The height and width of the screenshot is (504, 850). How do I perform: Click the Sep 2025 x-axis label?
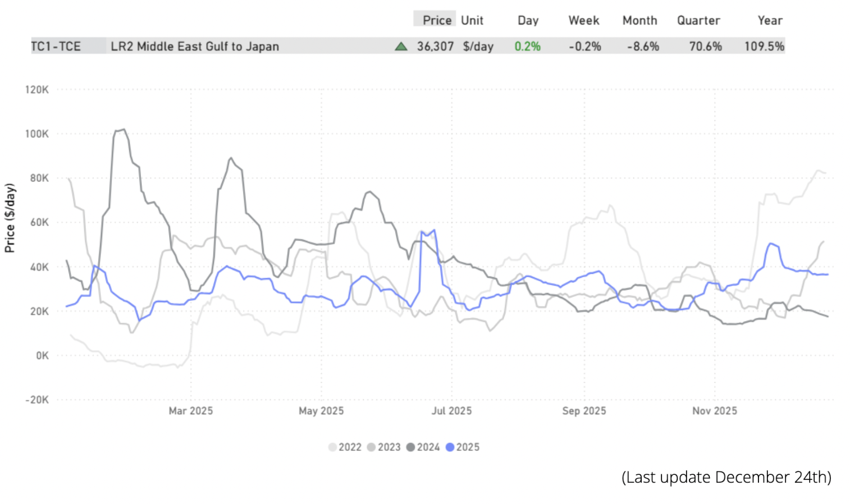coord(584,411)
